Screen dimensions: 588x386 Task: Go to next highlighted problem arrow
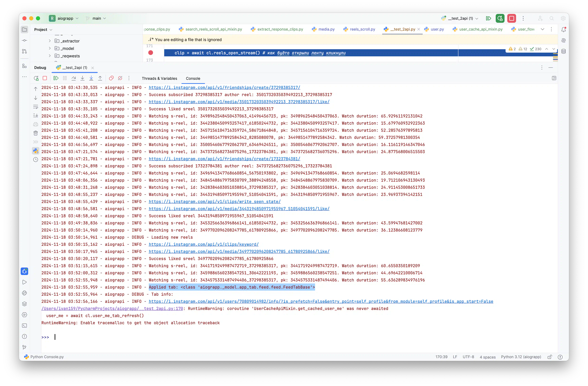[x=554, y=49]
